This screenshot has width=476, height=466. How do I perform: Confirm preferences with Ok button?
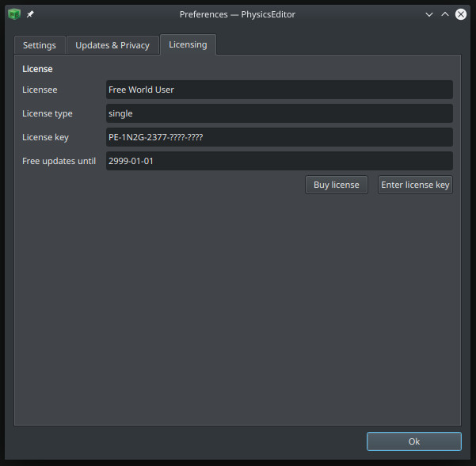coord(413,441)
